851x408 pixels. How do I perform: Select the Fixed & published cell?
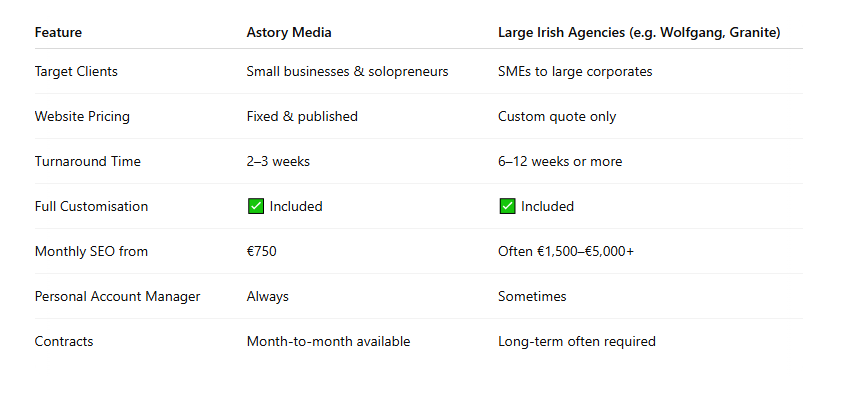coord(302,117)
